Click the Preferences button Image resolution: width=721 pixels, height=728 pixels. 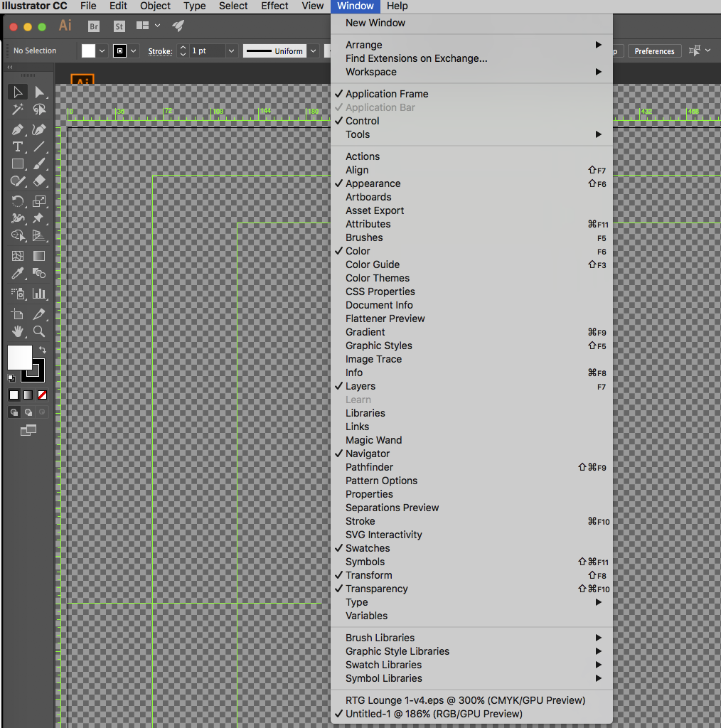(654, 51)
